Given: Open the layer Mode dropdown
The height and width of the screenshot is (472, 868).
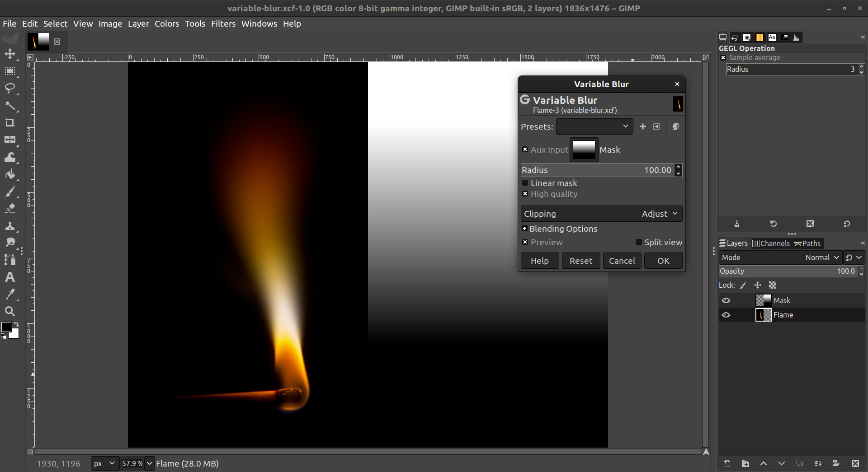Looking at the screenshot, I should point(821,257).
